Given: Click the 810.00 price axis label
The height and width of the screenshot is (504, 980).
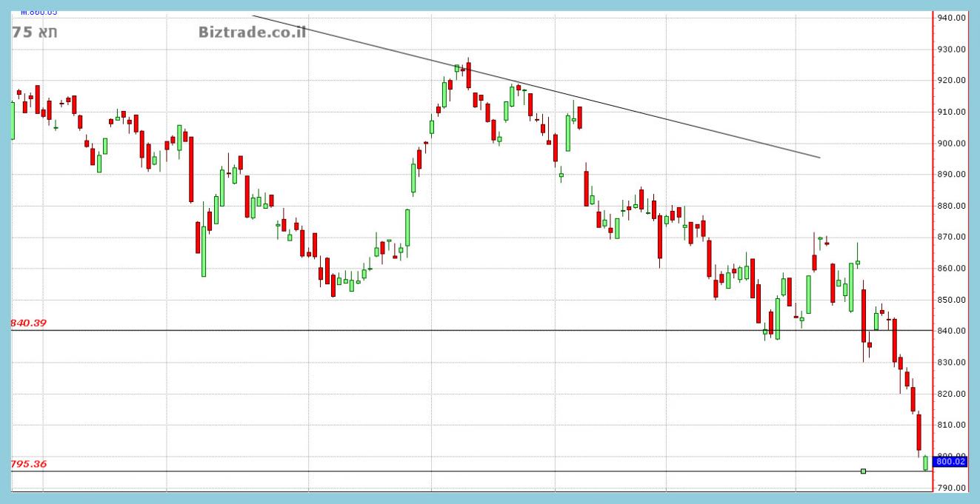Looking at the screenshot, I should (951, 426).
